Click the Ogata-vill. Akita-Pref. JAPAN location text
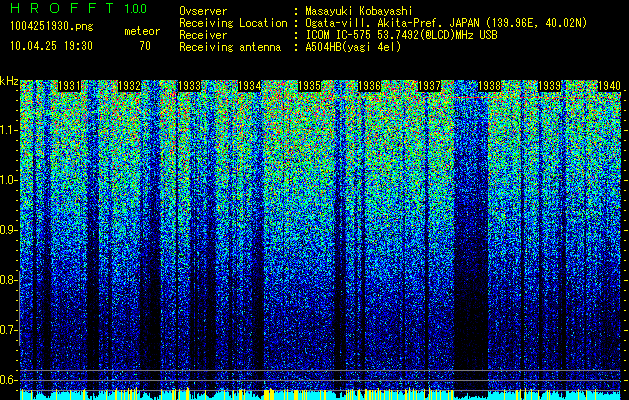The width and height of the screenshot is (629, 400). click(x=446, y=23)
